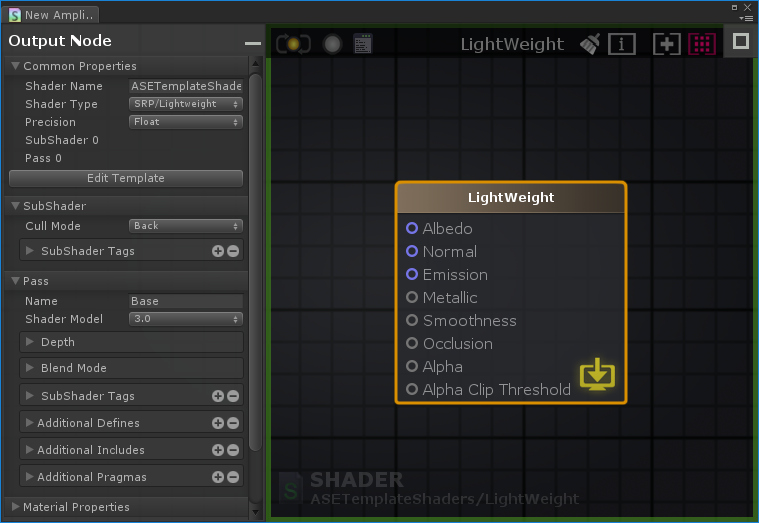Expand the Blend Mode foldout
The width and height of the screenshot is (759, 523).
[30, 368]
